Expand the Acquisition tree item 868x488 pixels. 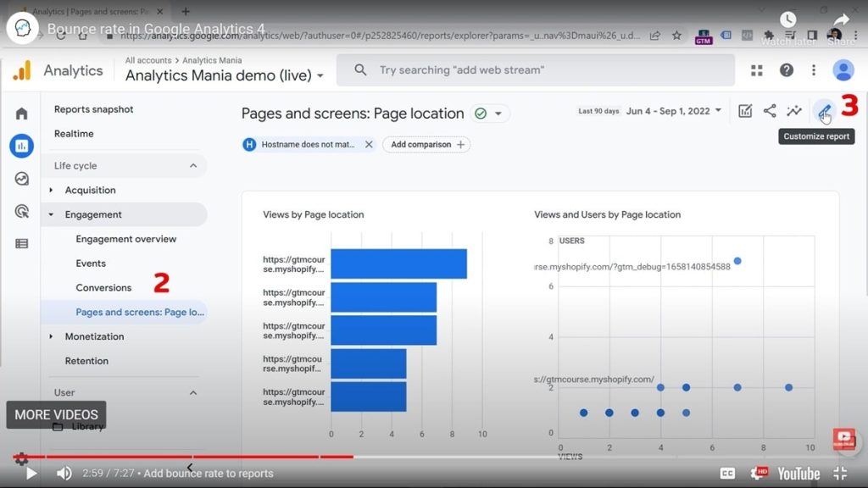click(x=51, y=191)
